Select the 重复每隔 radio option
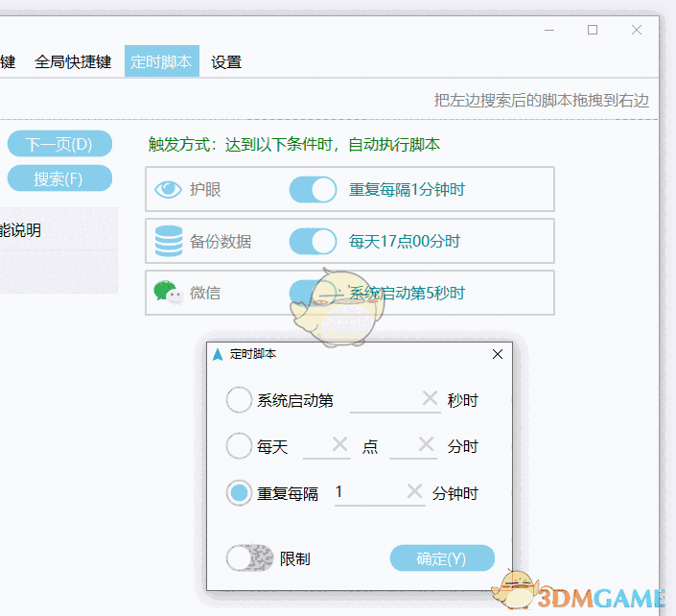This screenshot has width=676, height=616. click(239, 492)
